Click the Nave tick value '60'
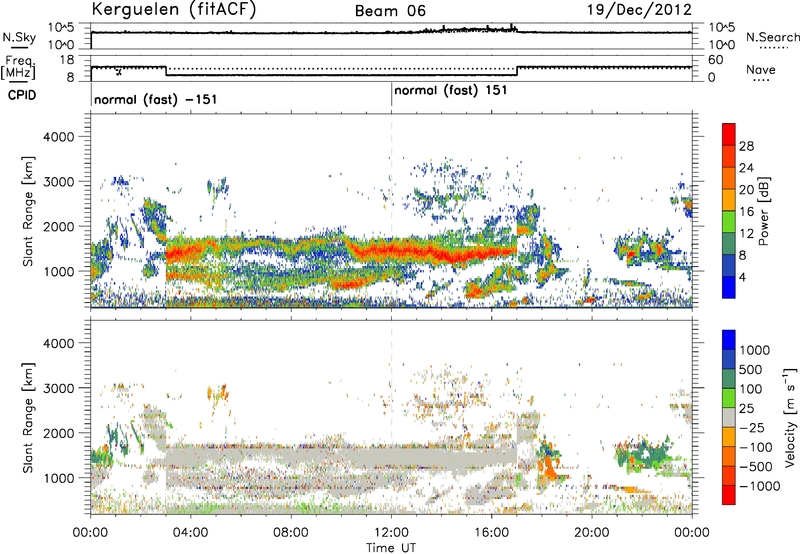This screenshot has height=554, width=800. point(715,60)
